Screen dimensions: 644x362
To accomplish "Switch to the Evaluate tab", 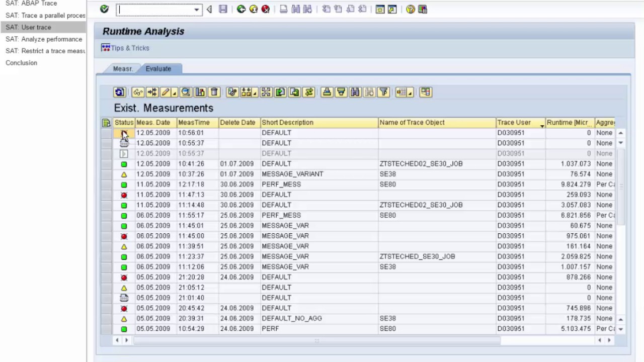I will tap(158, 69).
